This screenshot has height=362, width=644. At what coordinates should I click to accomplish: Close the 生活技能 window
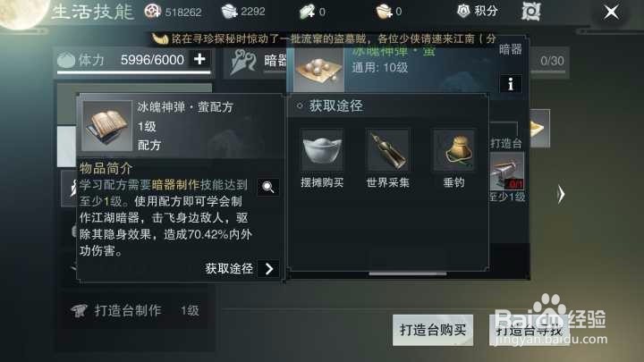[x=611, y=12]
